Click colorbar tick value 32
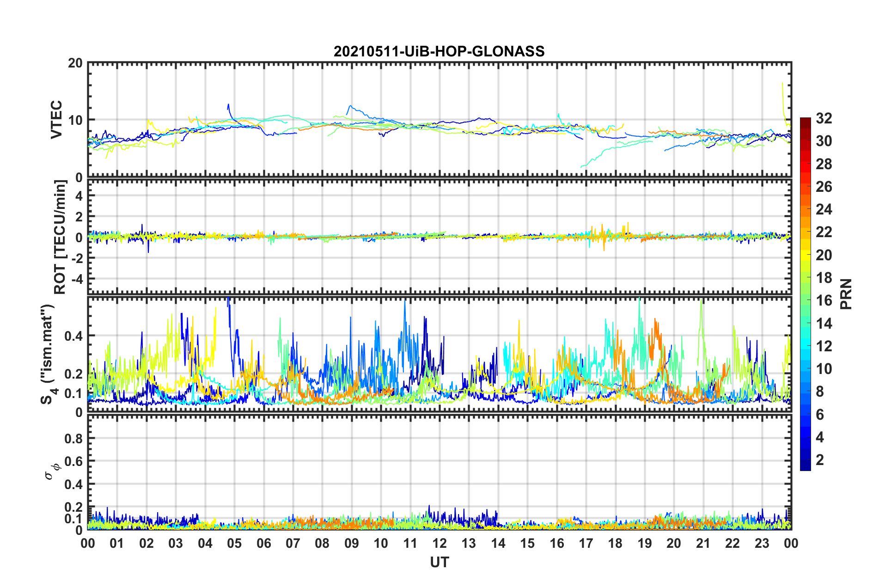The image size is (879, 588). coord(824,118)
